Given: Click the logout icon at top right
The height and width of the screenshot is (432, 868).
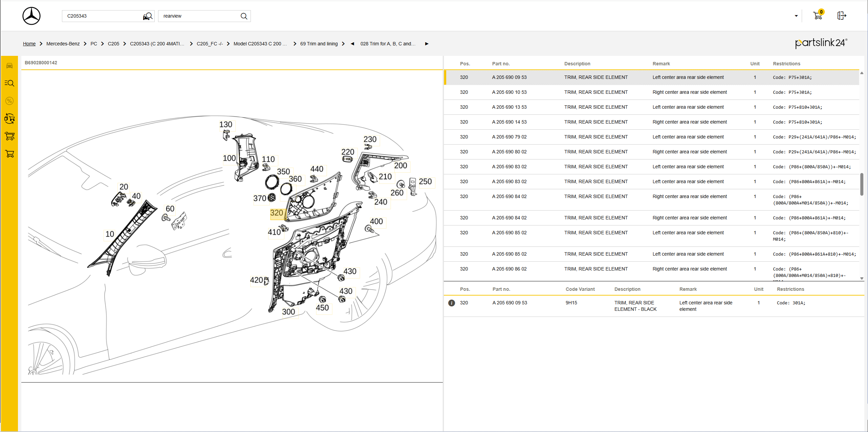Looking at the screenshot, I should pyautogui.click(x=841, y=16).
